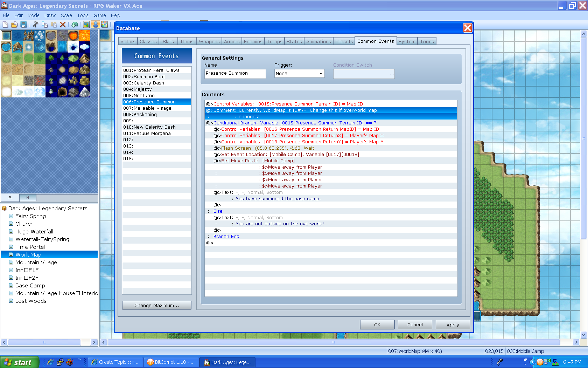The width and height of the screenshot is (588, 368).
Task: Click the Copy toolbar icon
Action: click(45, 25)
